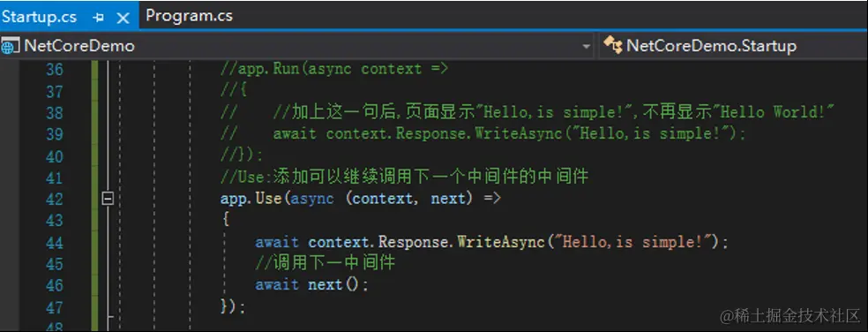Select the Startup.cs tab
Screen dimensions: 868x332
click(39, 17)
